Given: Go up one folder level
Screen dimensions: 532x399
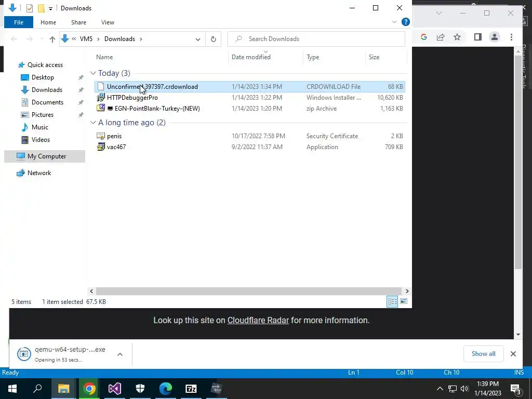Looking at the screenshot, I should point(52,39).
